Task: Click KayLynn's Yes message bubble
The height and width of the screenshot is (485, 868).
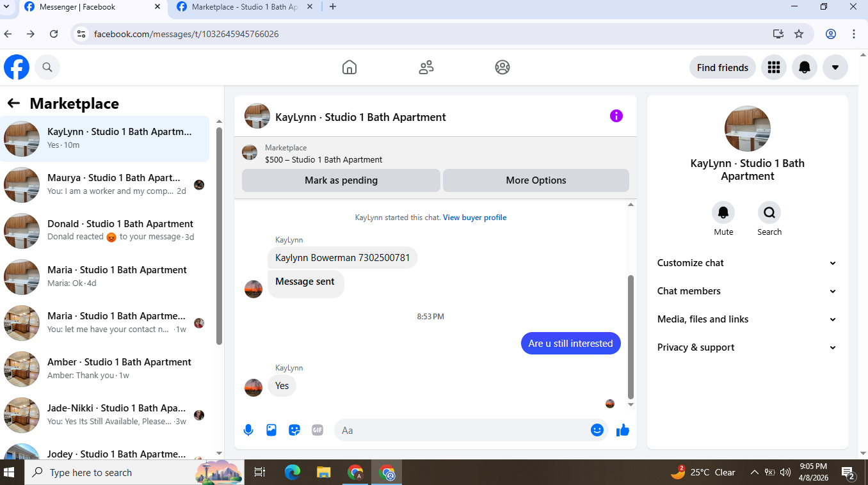Action: click(282, 386)
